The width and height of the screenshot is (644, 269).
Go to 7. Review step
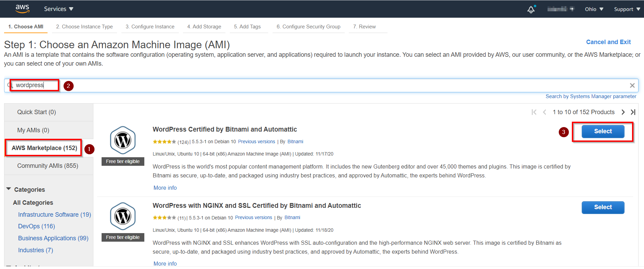tap(365, 27)
